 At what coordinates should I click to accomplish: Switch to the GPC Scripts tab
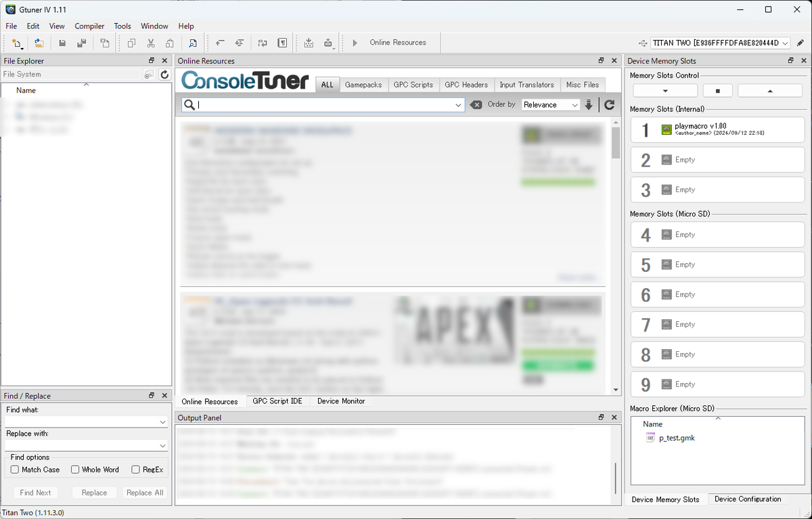click(x=413, y=85)
